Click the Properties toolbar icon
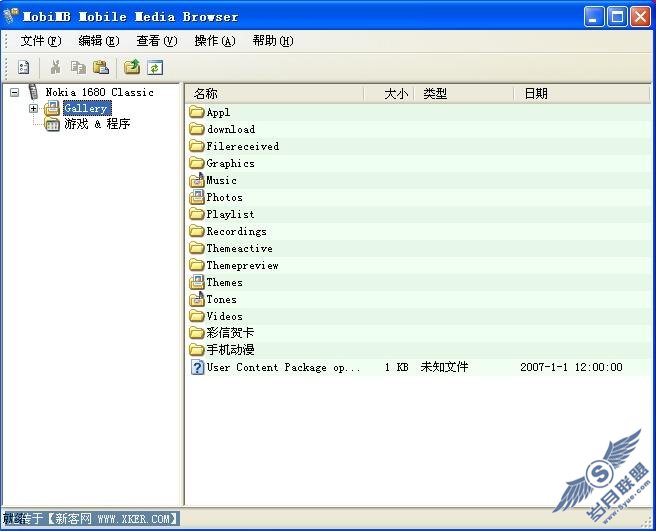The image size is (656, 531). (x=23, y=67)
